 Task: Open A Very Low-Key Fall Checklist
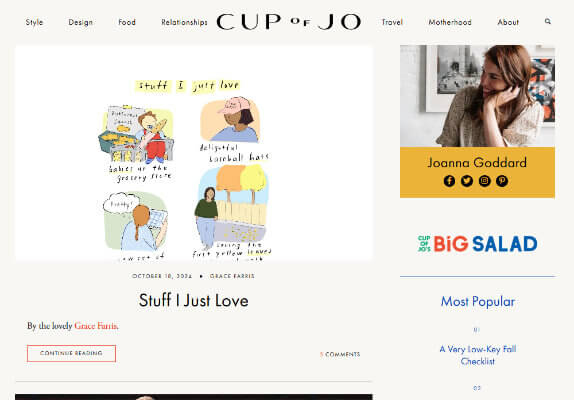[478, 355]
